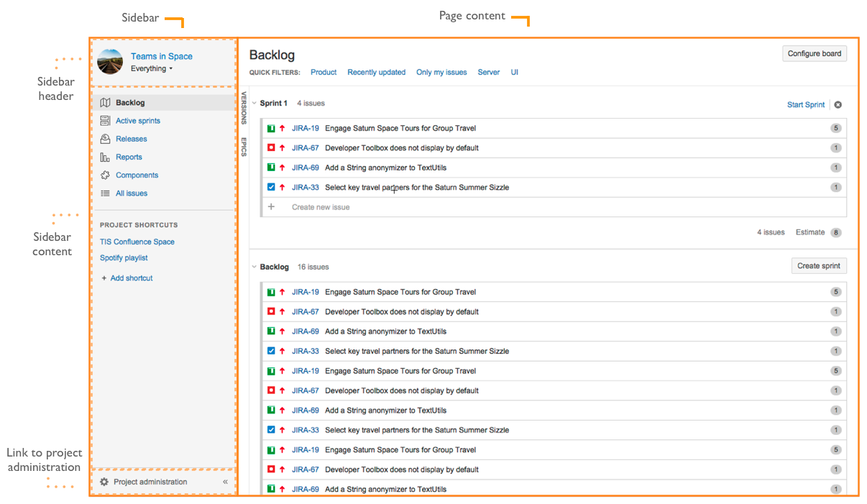Open Active sprints from the sidebar icon
The height and width of the screenshot is (504, 867).
click(x=103, y=120)
